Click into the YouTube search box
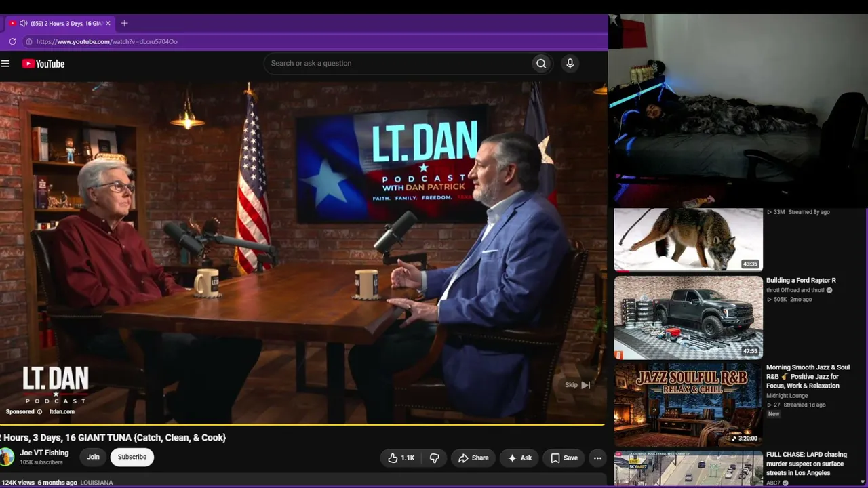Image resolution: width=868 pixels, height=488 pixels. click(x=397, y=64)
